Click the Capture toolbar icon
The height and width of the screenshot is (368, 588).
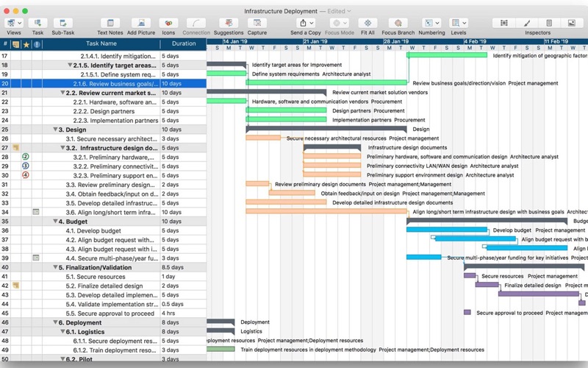[x=257, y=24]
